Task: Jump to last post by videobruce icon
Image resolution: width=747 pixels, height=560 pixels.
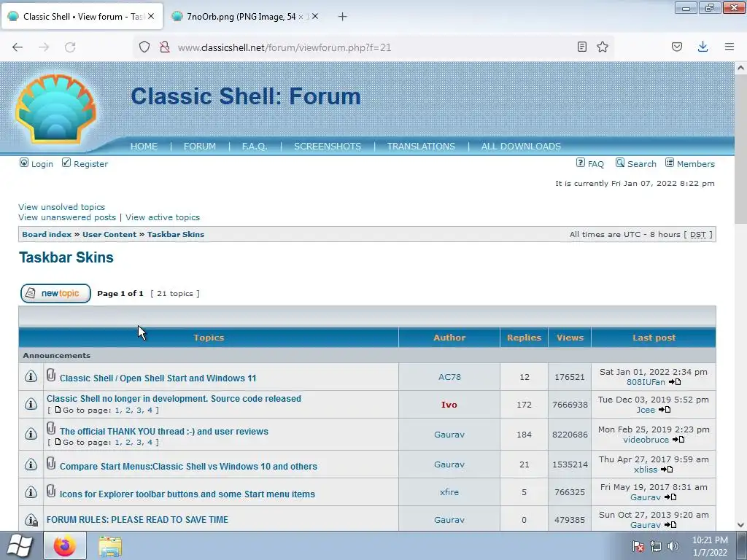Action: point(679,440)
